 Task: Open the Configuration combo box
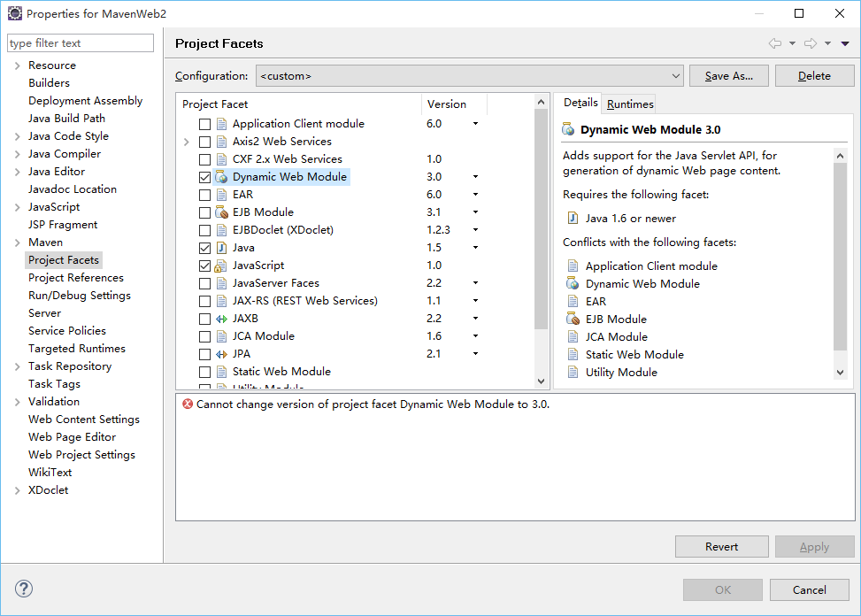[x=470, y=76]
